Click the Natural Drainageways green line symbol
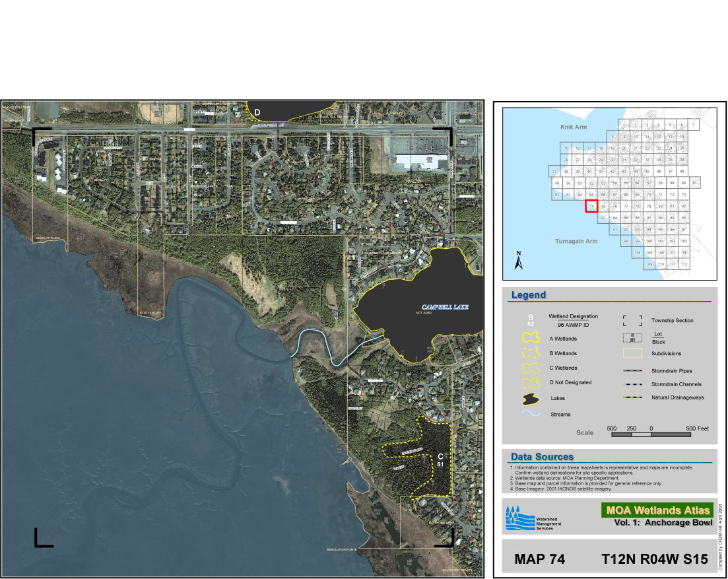 coord(632,397)
